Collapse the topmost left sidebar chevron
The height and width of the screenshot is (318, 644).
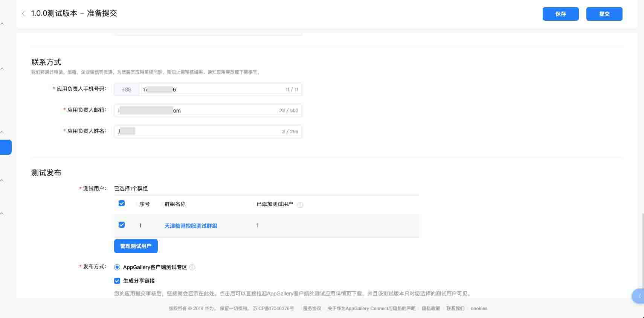click(2, 24)
